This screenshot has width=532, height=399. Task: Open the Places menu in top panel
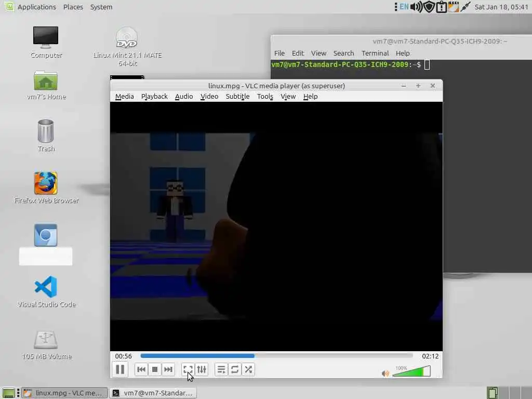[73, 7]
